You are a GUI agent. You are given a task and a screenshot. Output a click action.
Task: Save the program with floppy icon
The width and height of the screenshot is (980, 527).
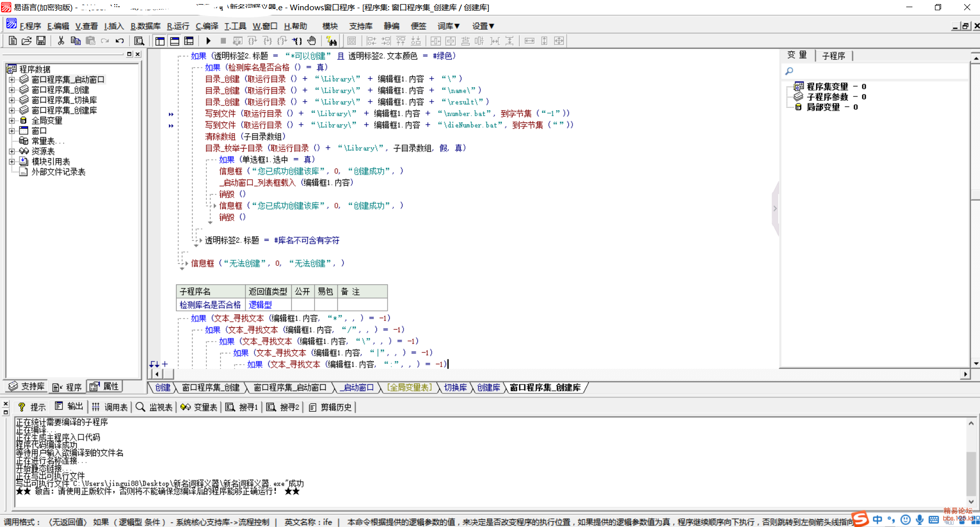click(41, 41)
